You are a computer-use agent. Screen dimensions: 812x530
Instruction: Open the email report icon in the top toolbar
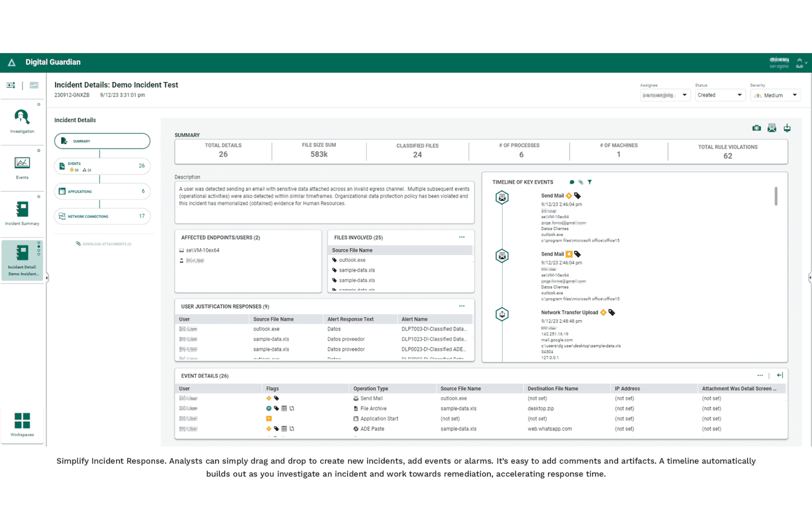point(772,128)
